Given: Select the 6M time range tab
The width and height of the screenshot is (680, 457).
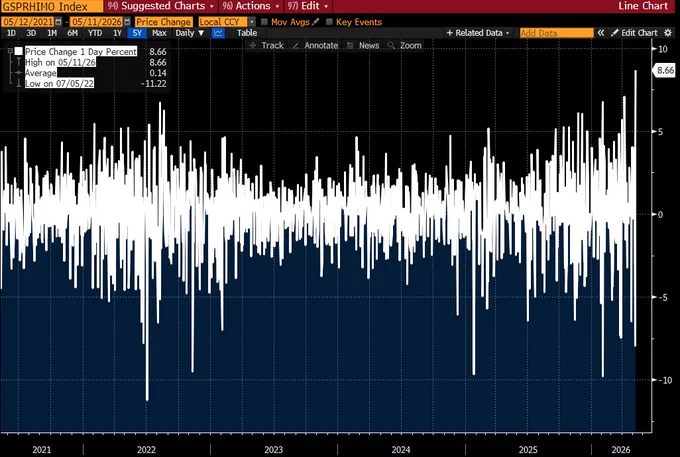Looking at the screenshot, I should pos(72,33).
